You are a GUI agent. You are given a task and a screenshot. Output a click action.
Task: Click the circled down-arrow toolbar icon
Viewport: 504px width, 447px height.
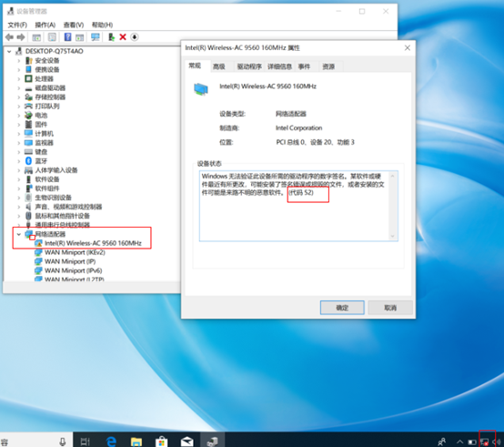pos(135,37)
